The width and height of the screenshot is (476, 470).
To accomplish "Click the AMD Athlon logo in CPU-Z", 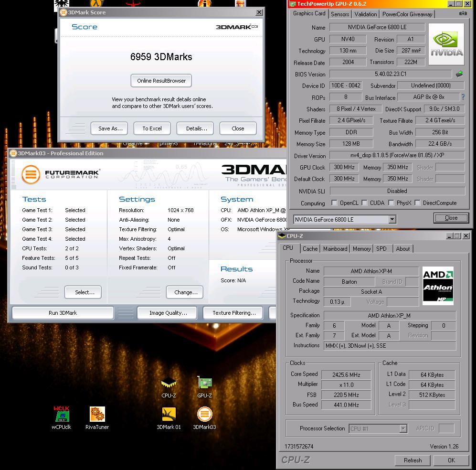I will pyautogui.click(x=438, y=286).
